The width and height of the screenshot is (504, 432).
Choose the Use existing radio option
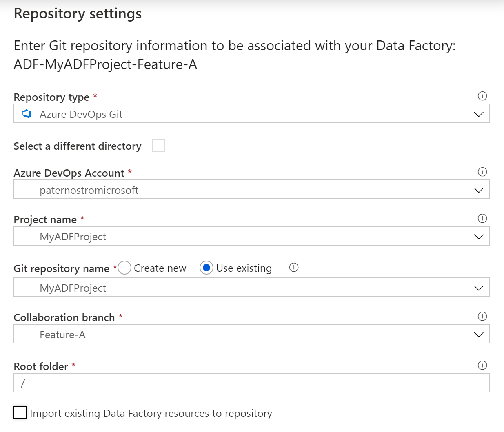pos(206,268)
